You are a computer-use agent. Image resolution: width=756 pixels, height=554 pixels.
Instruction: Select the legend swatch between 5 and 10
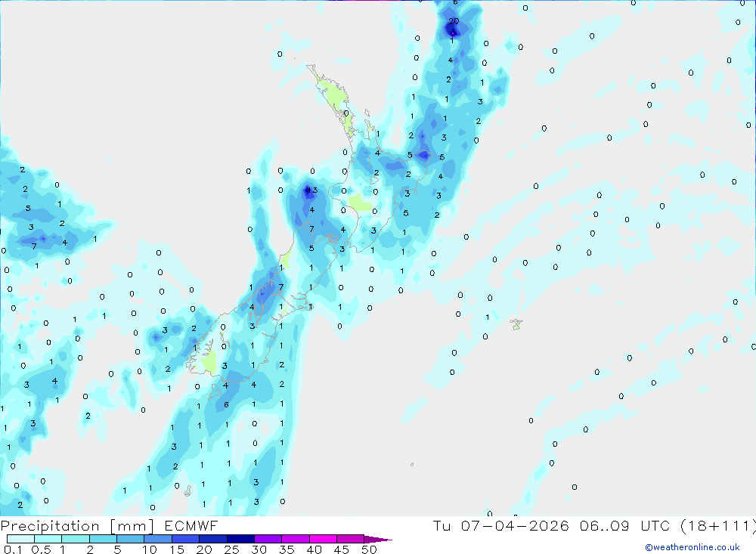130,539
